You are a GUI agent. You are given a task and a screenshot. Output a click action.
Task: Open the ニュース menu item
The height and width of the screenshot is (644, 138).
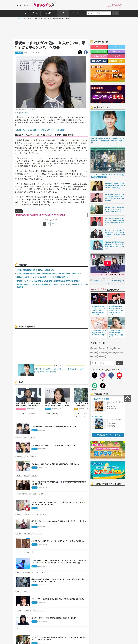[22, 13]
